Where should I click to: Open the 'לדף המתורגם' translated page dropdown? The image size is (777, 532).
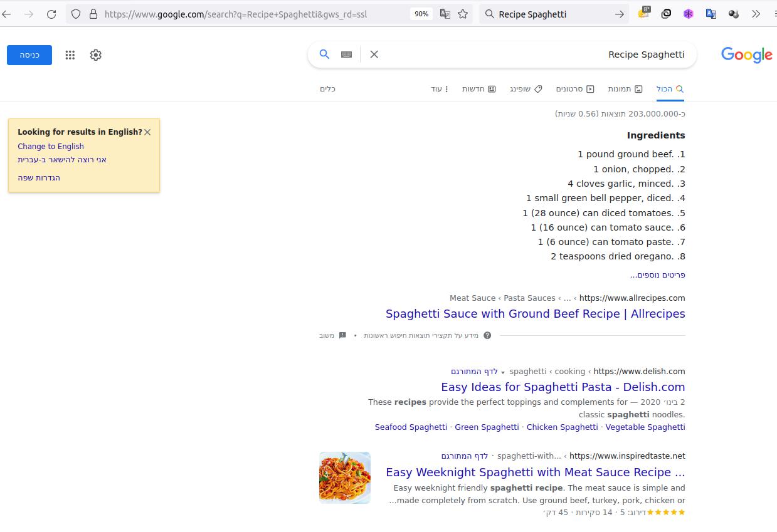coord(475,371)
